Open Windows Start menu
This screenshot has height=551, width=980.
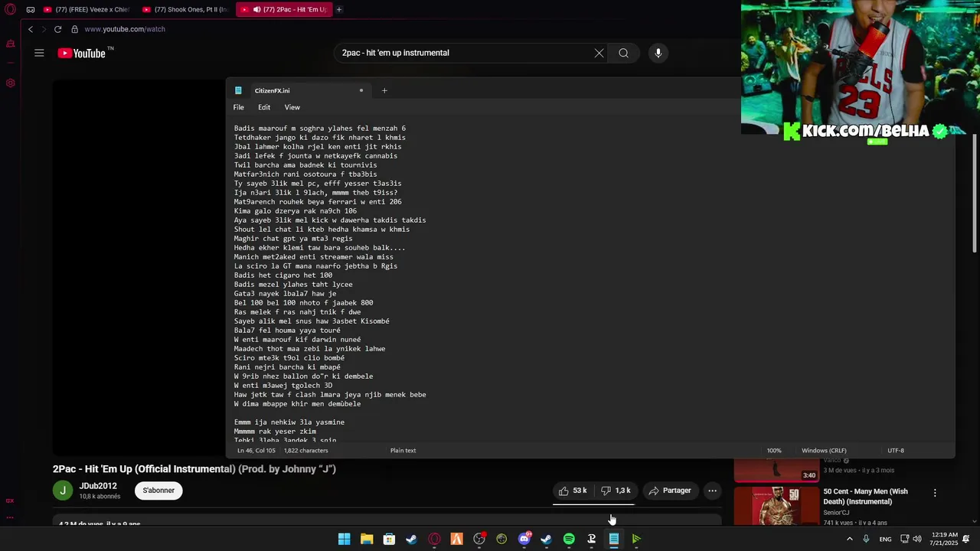(x=345, y=539)
